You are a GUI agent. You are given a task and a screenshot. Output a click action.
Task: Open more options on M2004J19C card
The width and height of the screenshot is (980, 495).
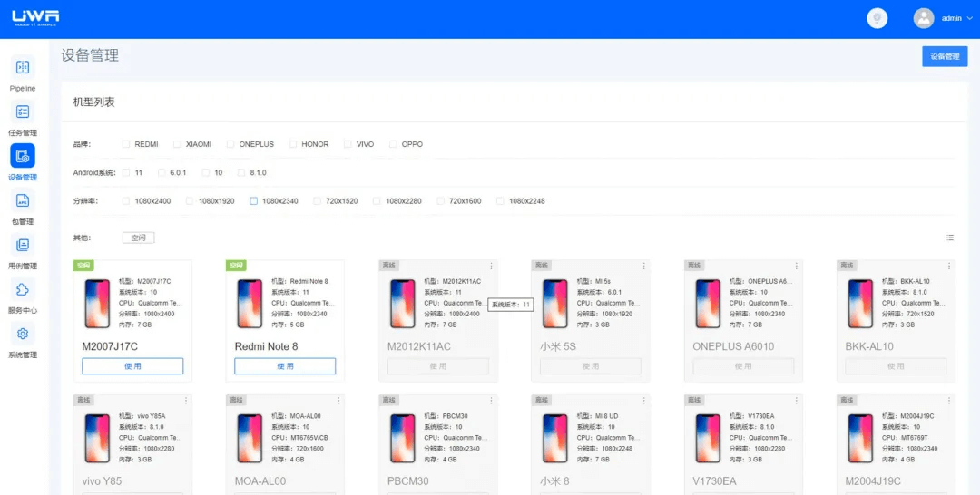point(949,400)
